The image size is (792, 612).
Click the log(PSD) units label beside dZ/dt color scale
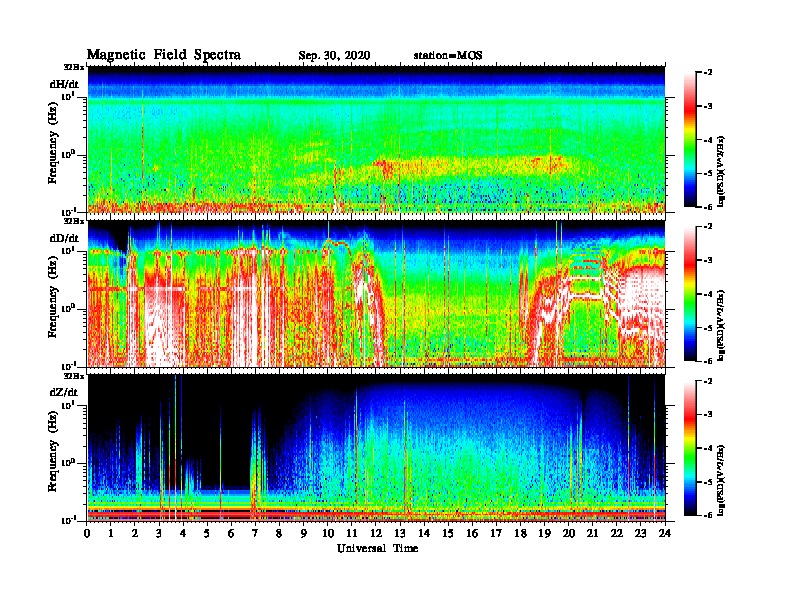pos(721,479)
